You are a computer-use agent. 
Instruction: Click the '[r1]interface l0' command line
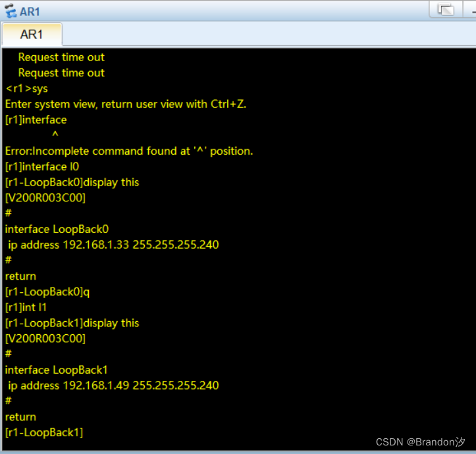pyautogui.click(x=42, y=166)
